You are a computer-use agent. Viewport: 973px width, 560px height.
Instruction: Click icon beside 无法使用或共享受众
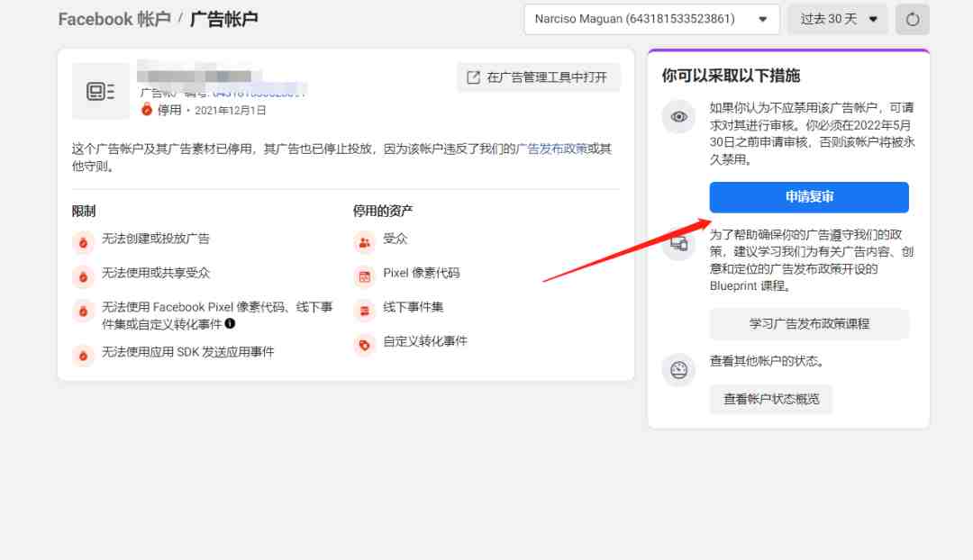pos(83,276)
